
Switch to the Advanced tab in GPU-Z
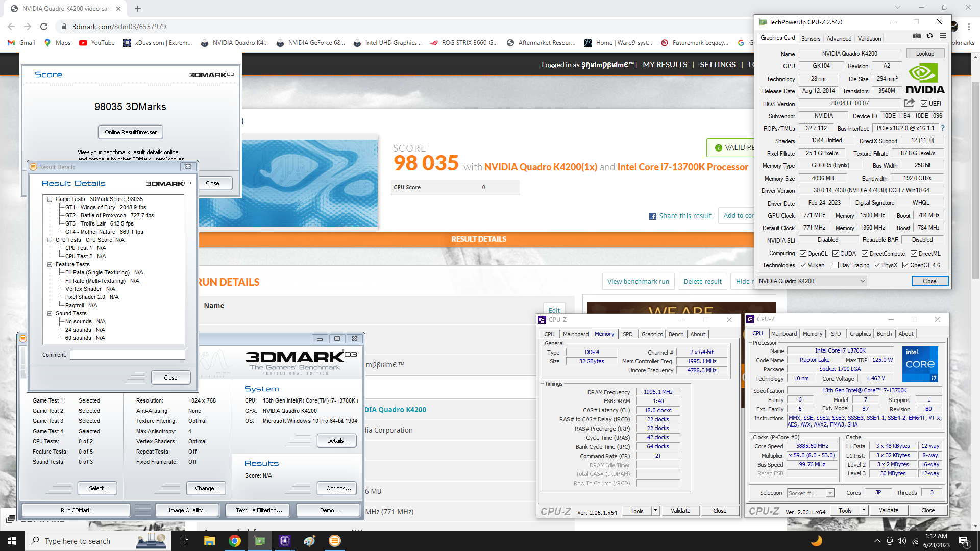point(839,39)
